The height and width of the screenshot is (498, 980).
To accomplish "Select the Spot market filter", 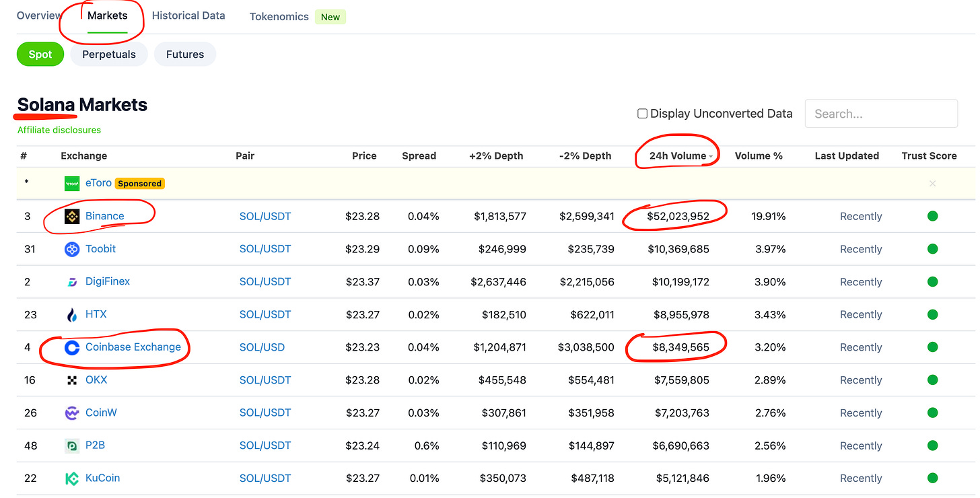I will pos(40,55).
